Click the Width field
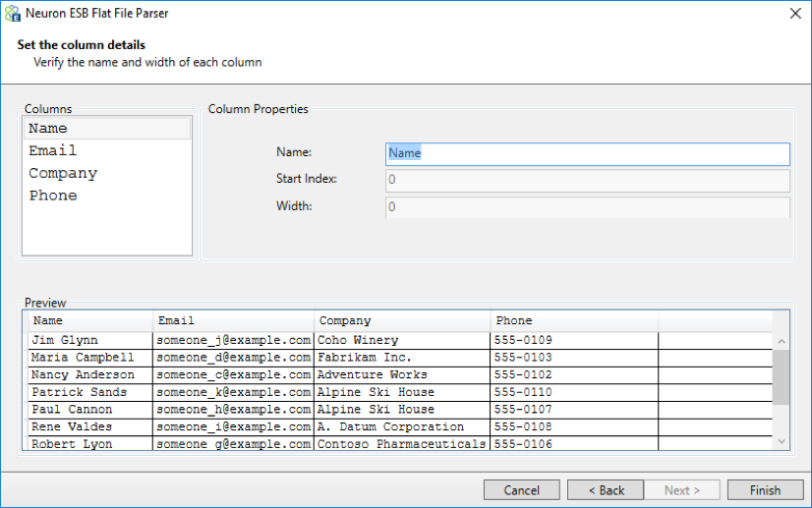The image size is (812, 508). click(x=587, y=206)
